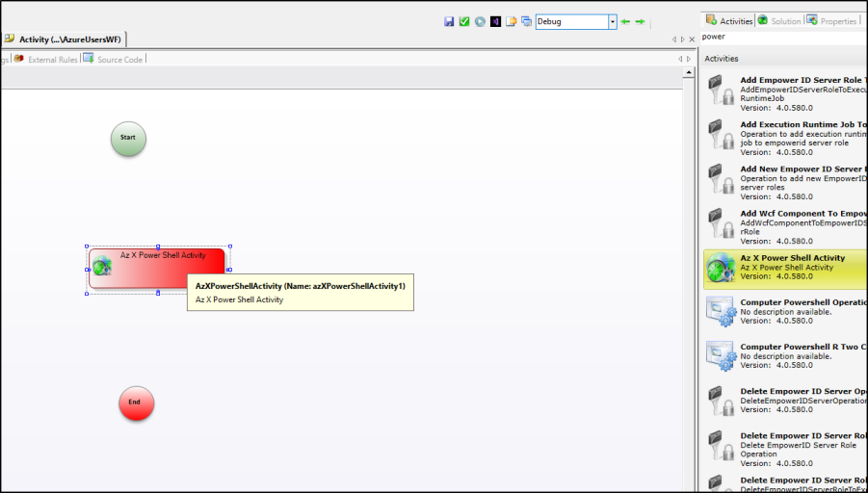The image size is (868, 493).
Task: Click the 'Activities' panel header label
Action: click(x=722, y=59)
